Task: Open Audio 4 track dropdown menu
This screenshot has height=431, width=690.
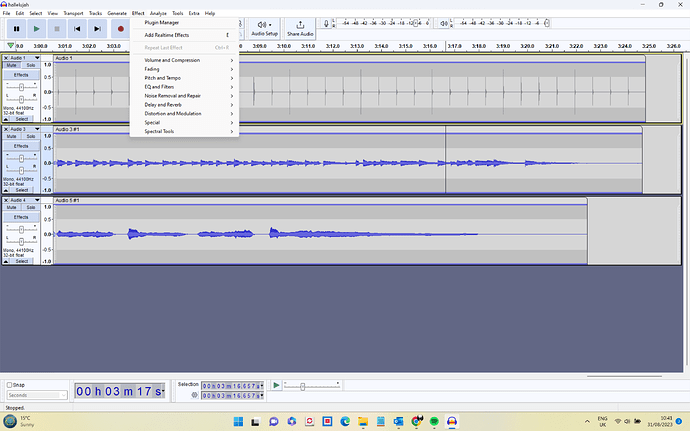Action: pos(37,200)
